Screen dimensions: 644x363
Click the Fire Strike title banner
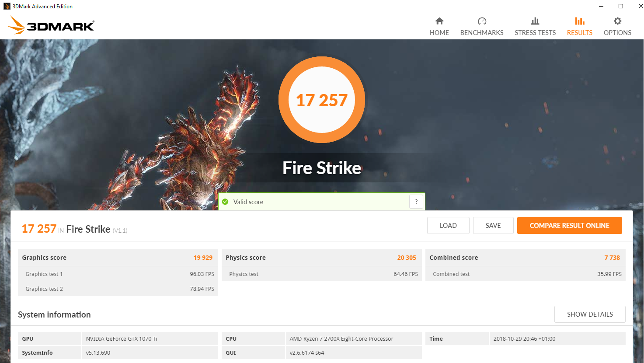(x=322, y=168)
